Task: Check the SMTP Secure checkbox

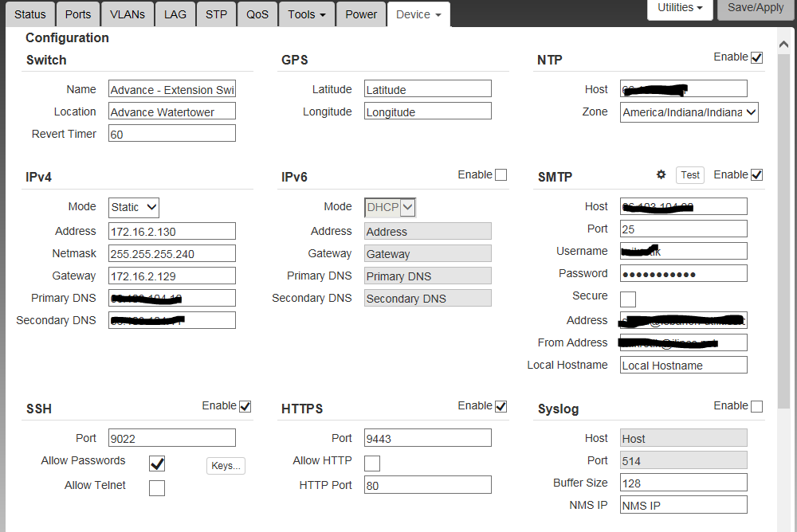Action: coord(628,299)
